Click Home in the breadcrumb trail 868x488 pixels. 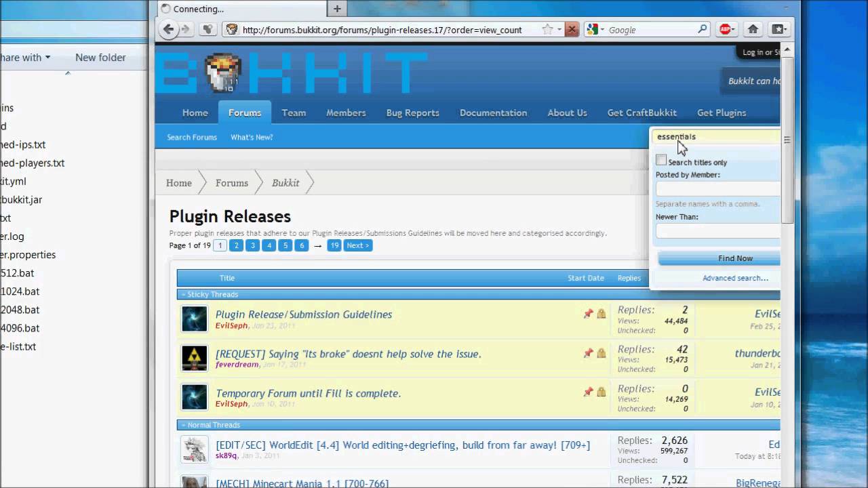click(x=179, y=183)
